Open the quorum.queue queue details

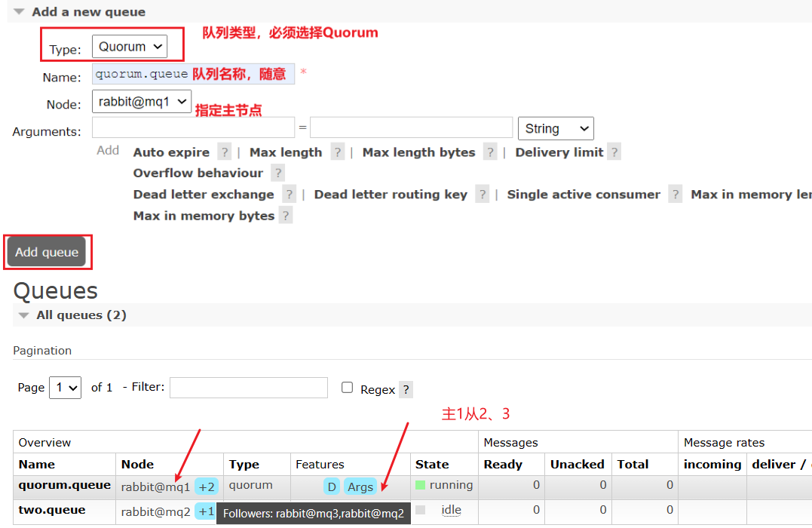click(65, 485)
